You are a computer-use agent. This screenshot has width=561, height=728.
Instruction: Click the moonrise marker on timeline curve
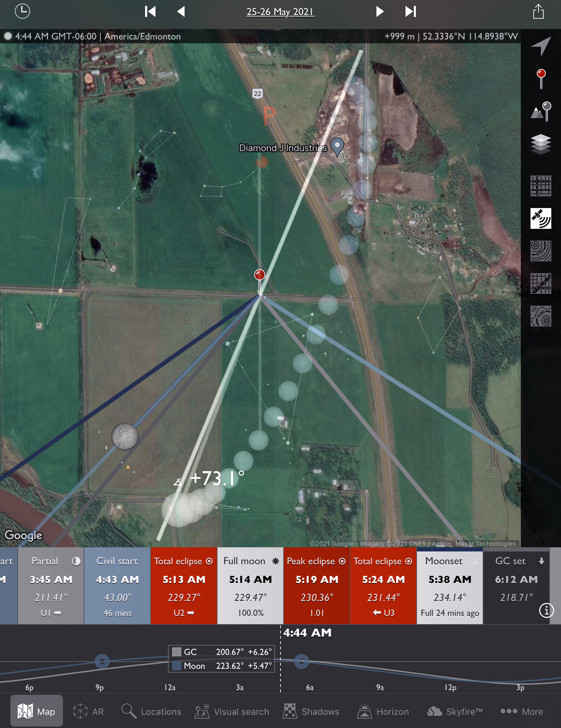click(102, 662)
